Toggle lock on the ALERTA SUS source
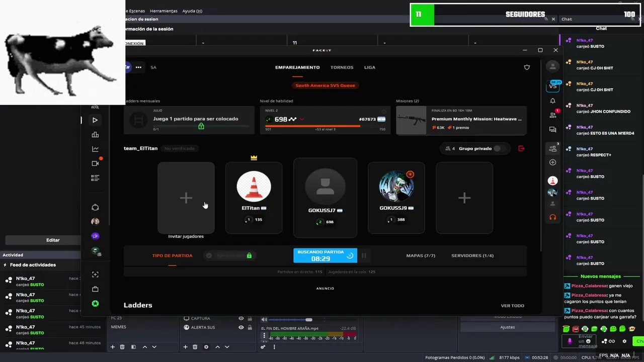 pos(250,327)
